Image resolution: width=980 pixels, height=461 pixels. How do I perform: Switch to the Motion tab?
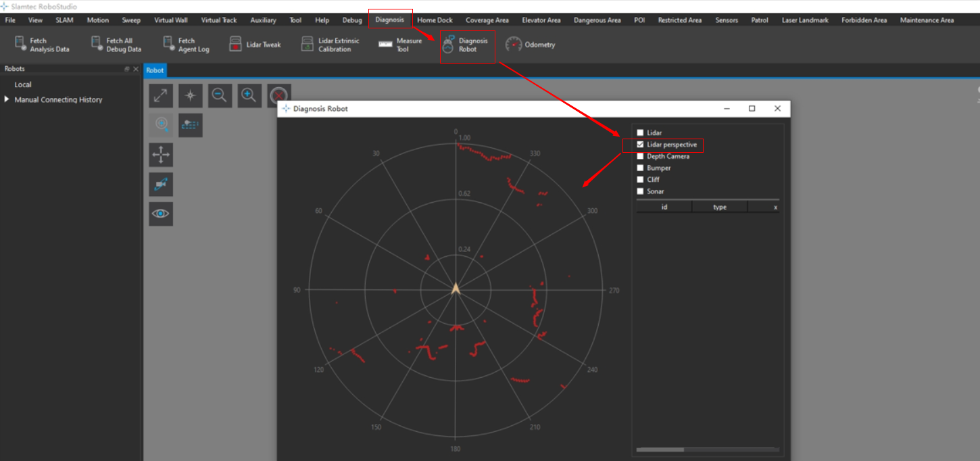click(98, 20)
